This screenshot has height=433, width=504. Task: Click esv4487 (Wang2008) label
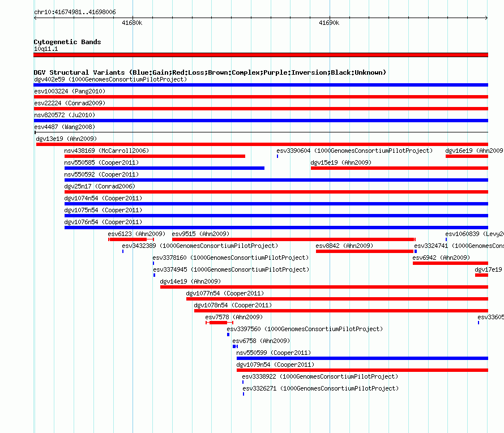(x=65, y=127)
